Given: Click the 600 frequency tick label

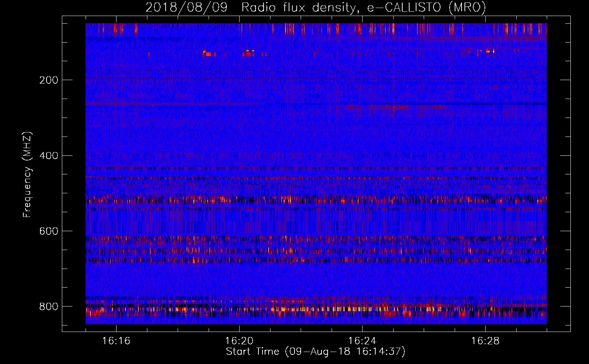Looking at the screenshot, I should pyautogui.click(x=49, y=231).
